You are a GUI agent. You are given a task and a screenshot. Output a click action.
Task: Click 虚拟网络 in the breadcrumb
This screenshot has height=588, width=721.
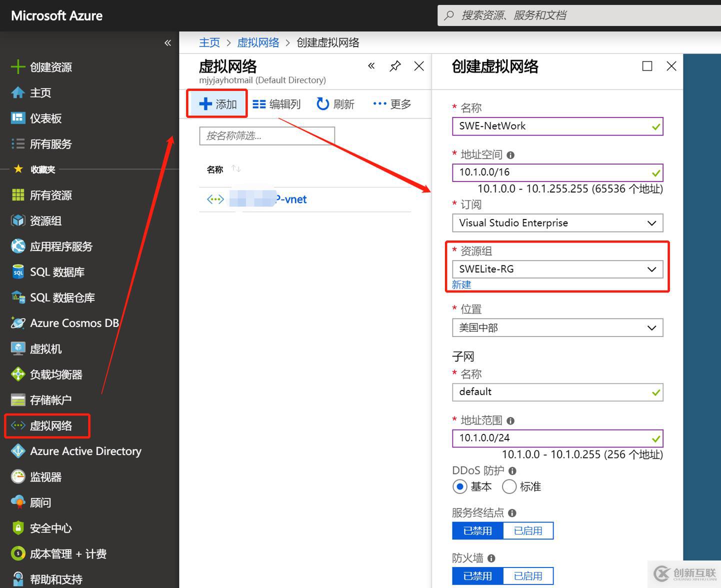(x=258, y=42)
